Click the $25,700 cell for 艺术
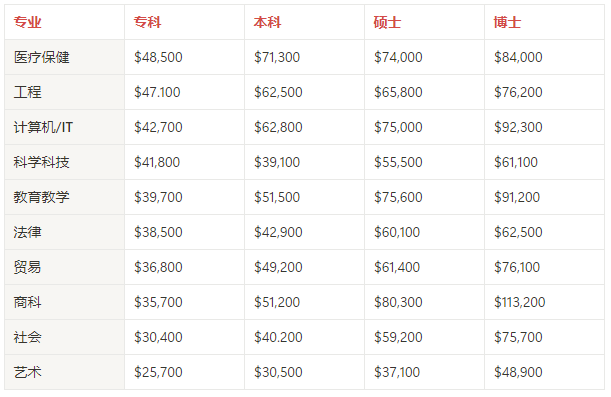 tap(158, 372)
